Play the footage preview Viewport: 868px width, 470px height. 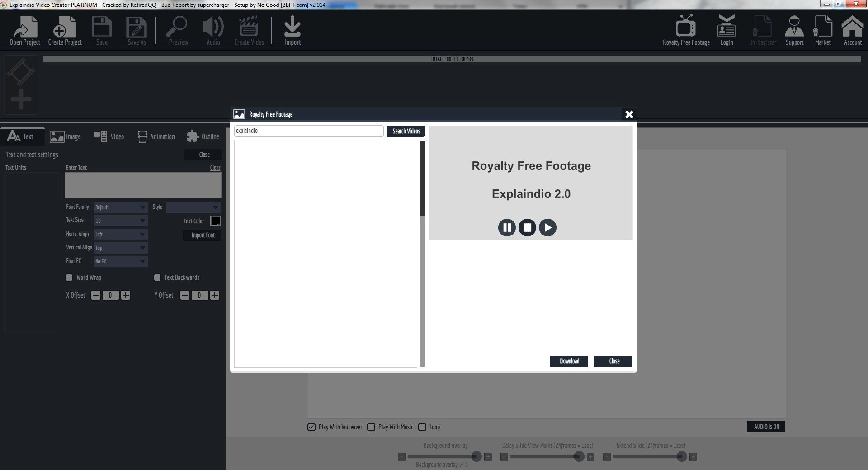[547, 227]
